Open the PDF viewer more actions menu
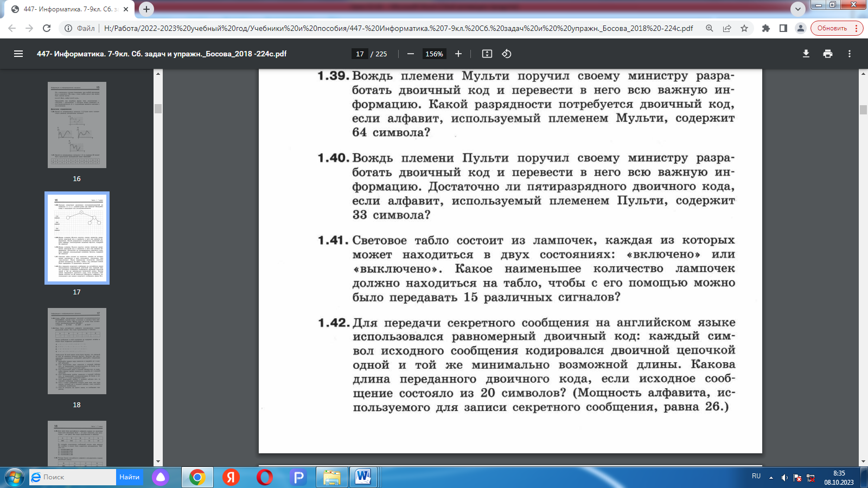 point(850,54)
